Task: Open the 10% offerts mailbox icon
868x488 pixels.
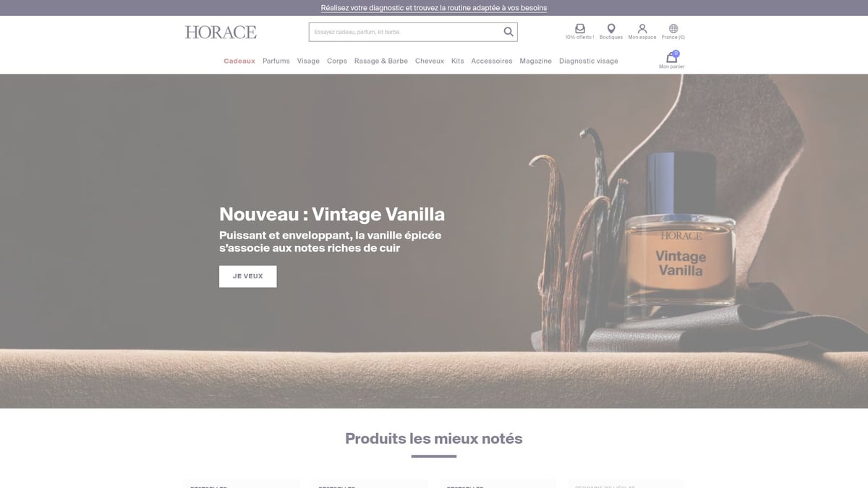Action: click(x=579, y=29)
